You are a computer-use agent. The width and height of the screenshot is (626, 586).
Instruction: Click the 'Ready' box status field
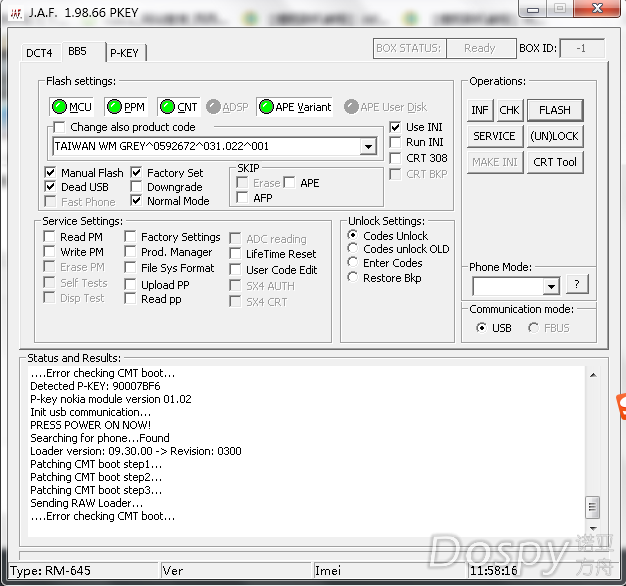coord(481,49)
